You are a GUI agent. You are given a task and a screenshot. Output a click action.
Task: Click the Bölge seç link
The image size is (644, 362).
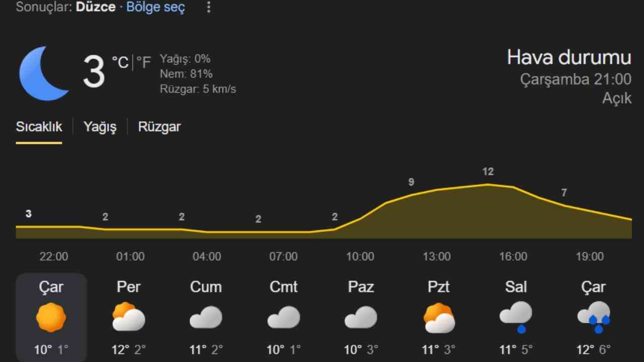[155, 8]
